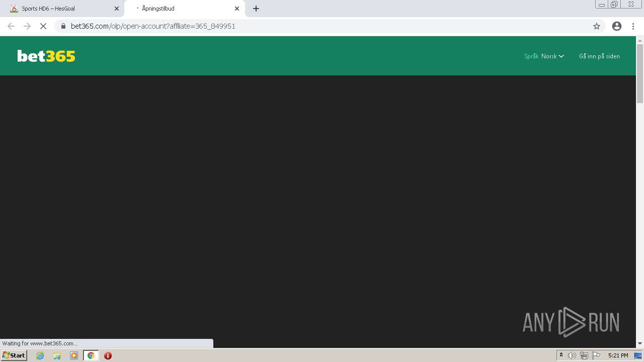
Task: Close the Åpningstilbud tab
Action: [x=237, y=9]
